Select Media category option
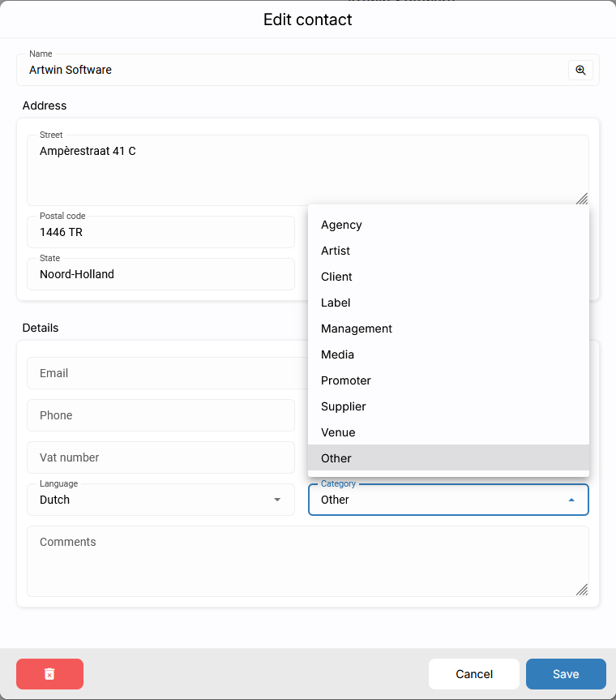Image resolution: width=616 pixels, height=700 pixels. point(337,354)
